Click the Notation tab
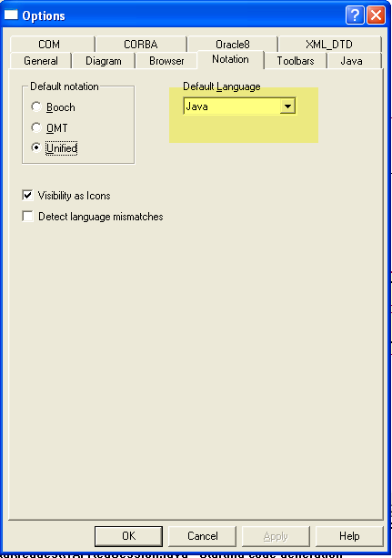 tap(230, 59)
